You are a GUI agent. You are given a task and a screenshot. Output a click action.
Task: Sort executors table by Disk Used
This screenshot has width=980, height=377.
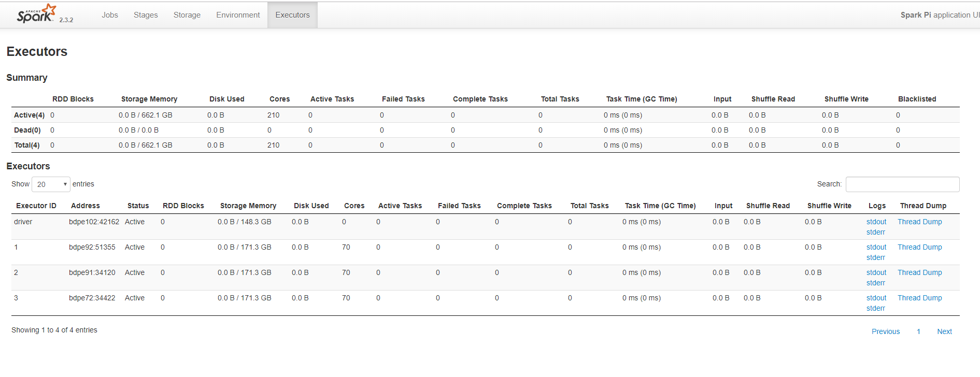tap(311, 206)
